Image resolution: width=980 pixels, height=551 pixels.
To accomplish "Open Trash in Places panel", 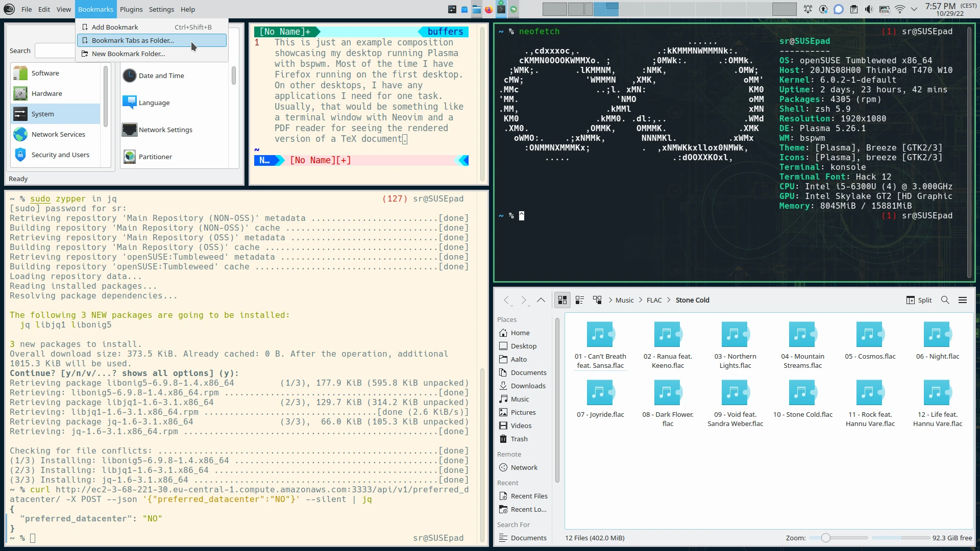I will click(x=524, y=439).
